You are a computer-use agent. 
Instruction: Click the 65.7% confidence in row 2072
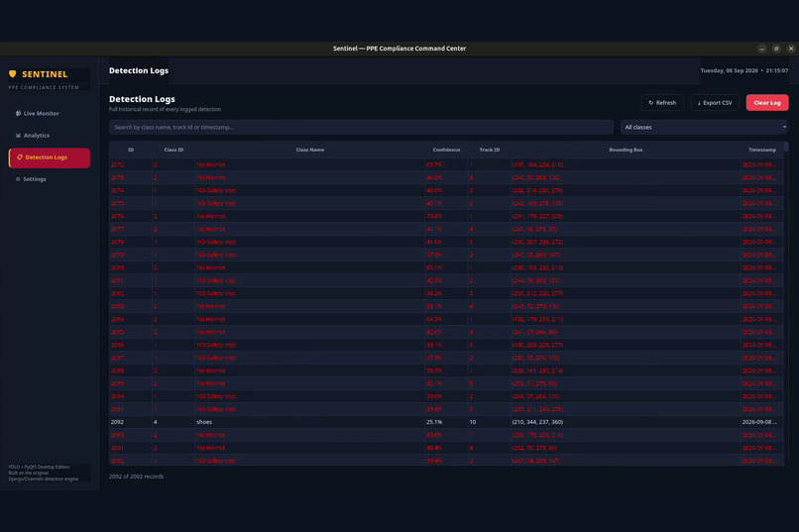(446, 164)
